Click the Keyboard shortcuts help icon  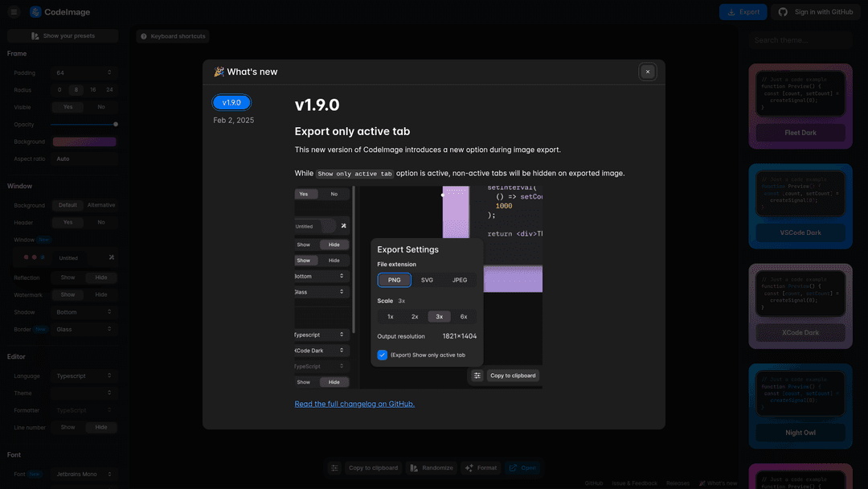(x=144, y=36)
